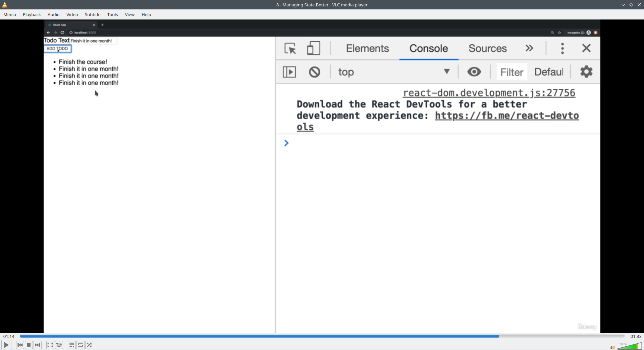Switch to the Elements tab

pos(368,48)
